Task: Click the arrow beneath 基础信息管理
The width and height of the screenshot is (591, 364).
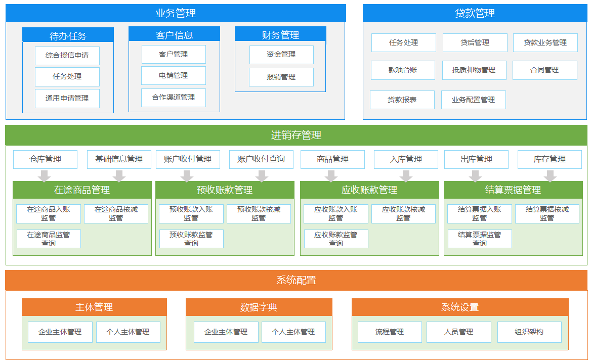Action: [x=119, y=176]
